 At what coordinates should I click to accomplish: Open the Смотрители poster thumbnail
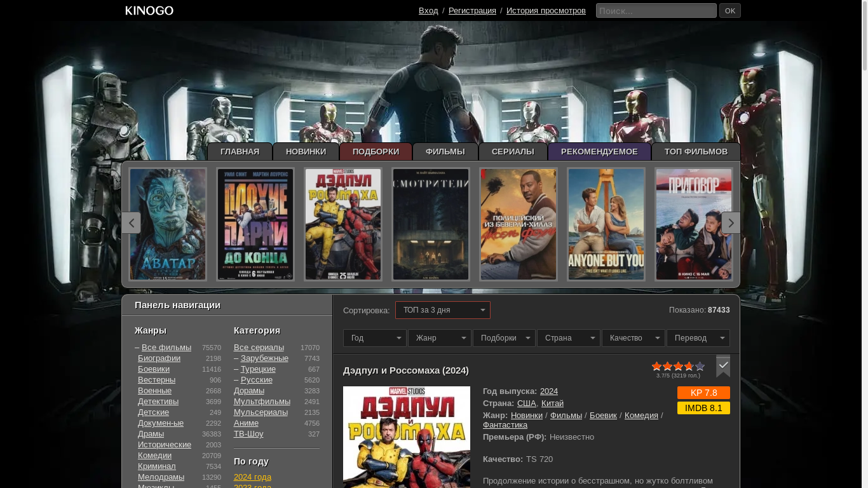click(431, 224)
